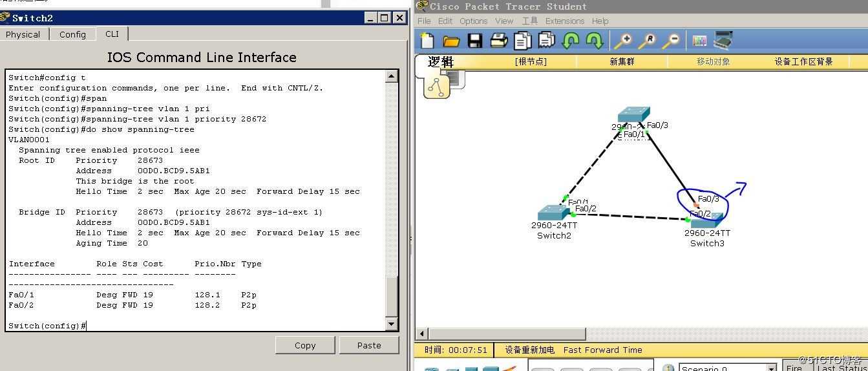Click the Fa0/1 interface row in CLI
The height and width of the screenshot is (371, 868).
coord(132,295)
